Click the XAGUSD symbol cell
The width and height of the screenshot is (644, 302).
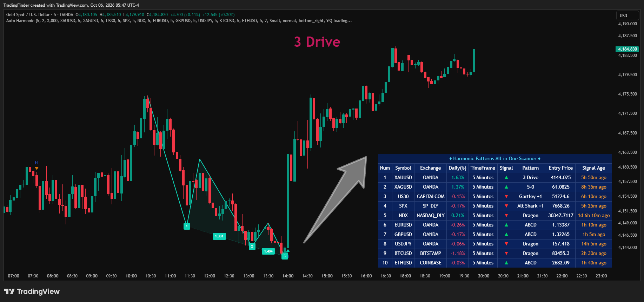click(403, 187)
